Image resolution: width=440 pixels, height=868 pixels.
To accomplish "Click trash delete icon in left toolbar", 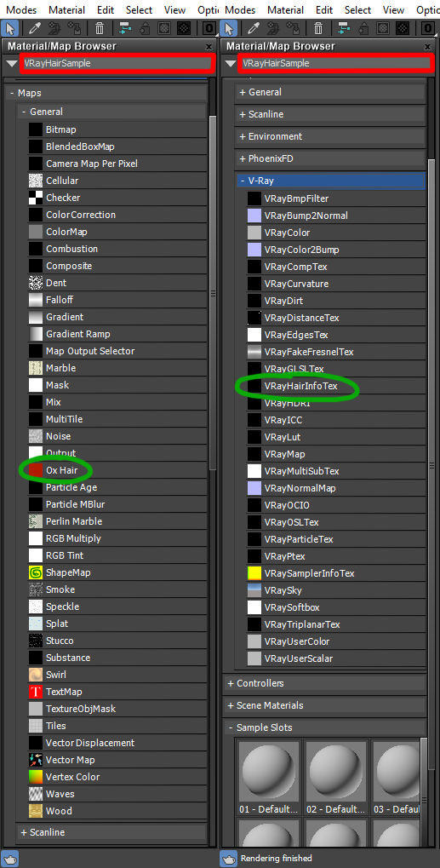I will 99,28.
